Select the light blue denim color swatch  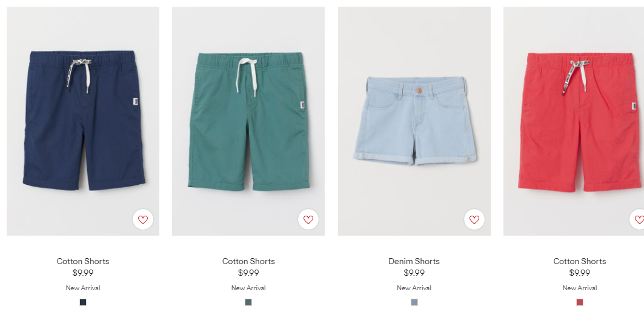pos(414,302)
